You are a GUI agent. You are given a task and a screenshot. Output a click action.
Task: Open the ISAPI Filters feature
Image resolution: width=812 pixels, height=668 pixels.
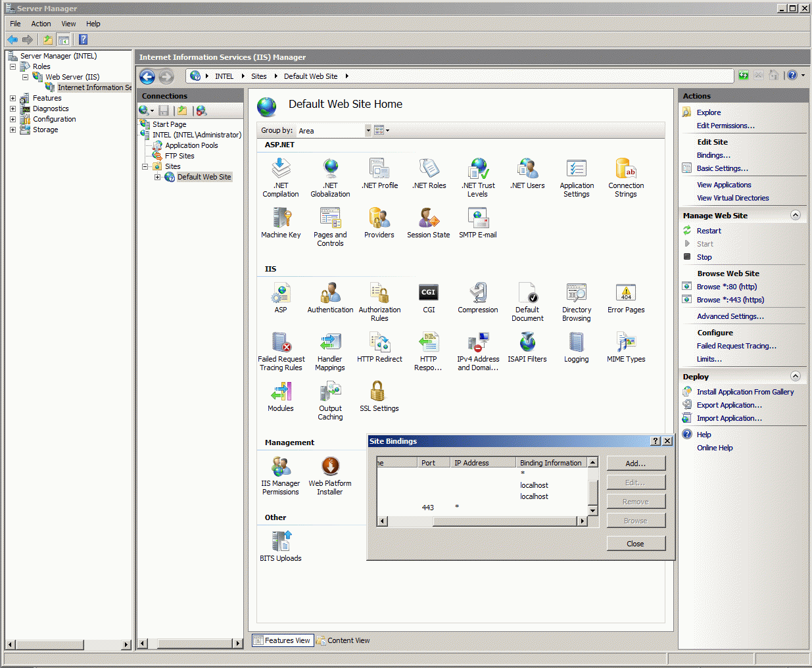pyautogui.click(x=527, y=347)
